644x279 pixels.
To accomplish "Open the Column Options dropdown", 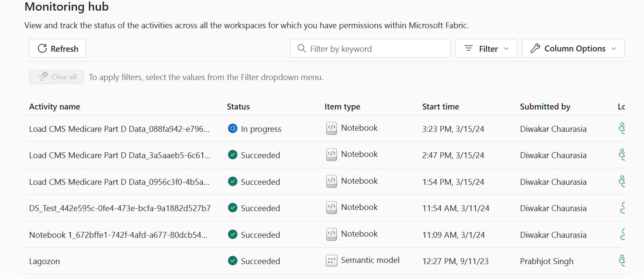I will 573,48.
